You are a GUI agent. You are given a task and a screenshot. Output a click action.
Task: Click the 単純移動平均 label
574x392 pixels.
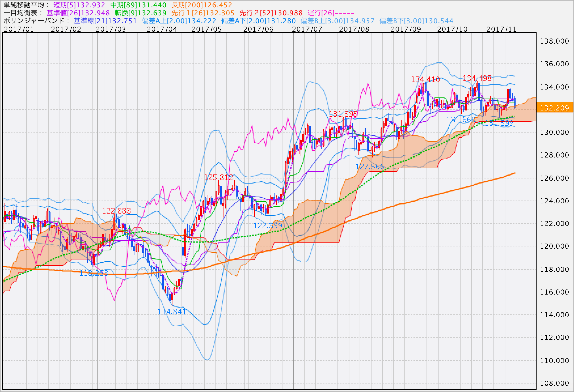26,5
